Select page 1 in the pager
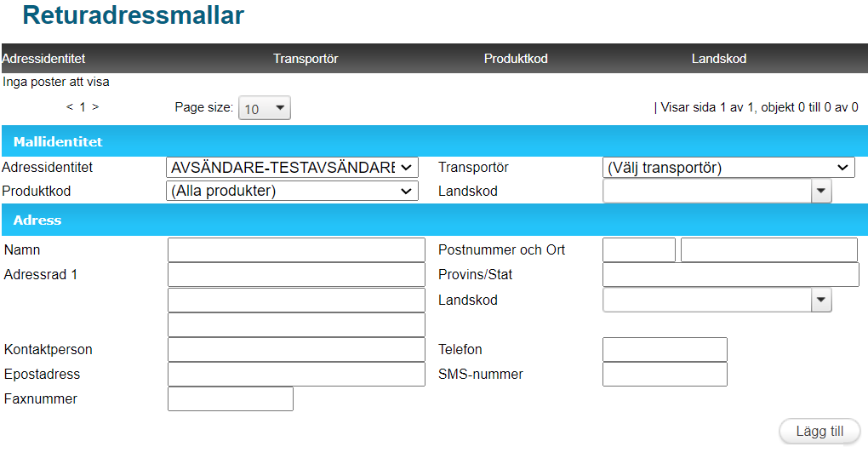Viewport: 868px width, 464px height. pyautogui.click(x=83, y=107)
